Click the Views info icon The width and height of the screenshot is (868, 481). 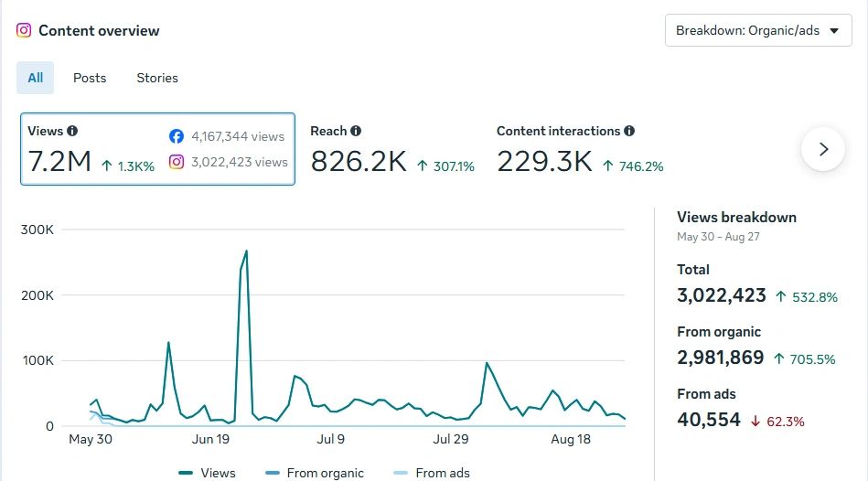(72, 131)
